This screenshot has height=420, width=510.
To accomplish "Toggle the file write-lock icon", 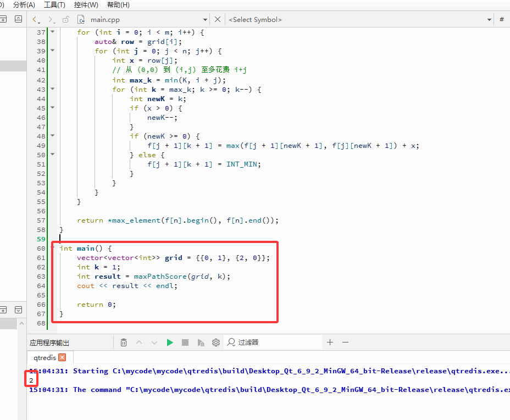I will click(x=66, y=20).
